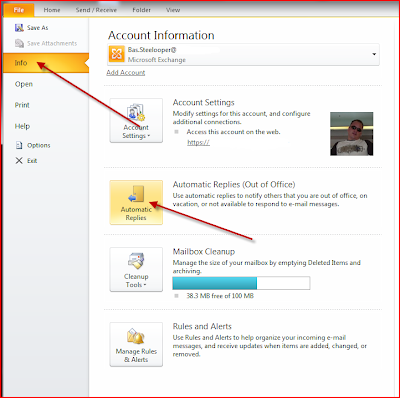
Task: Open the File tab
Action: click(x=19, y=10)
